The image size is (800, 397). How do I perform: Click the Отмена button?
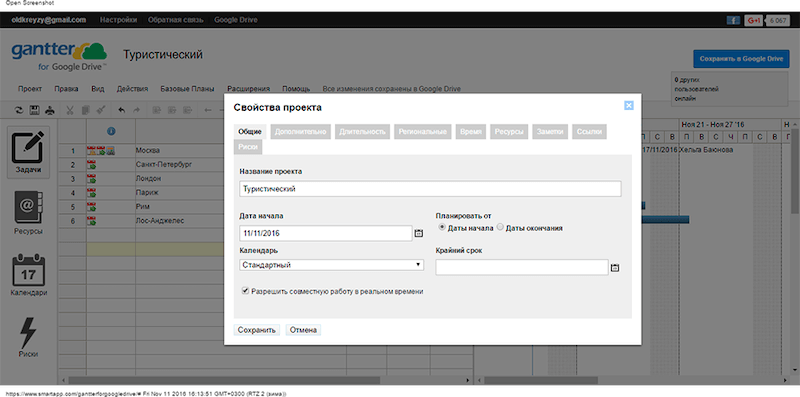[x=303, y=330]
